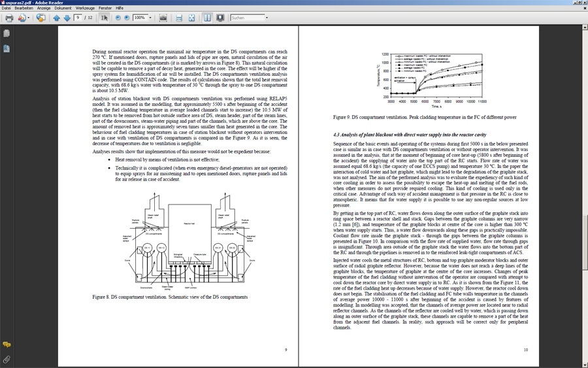
Task: Toggle two-up page view
Action: (207, 18)
